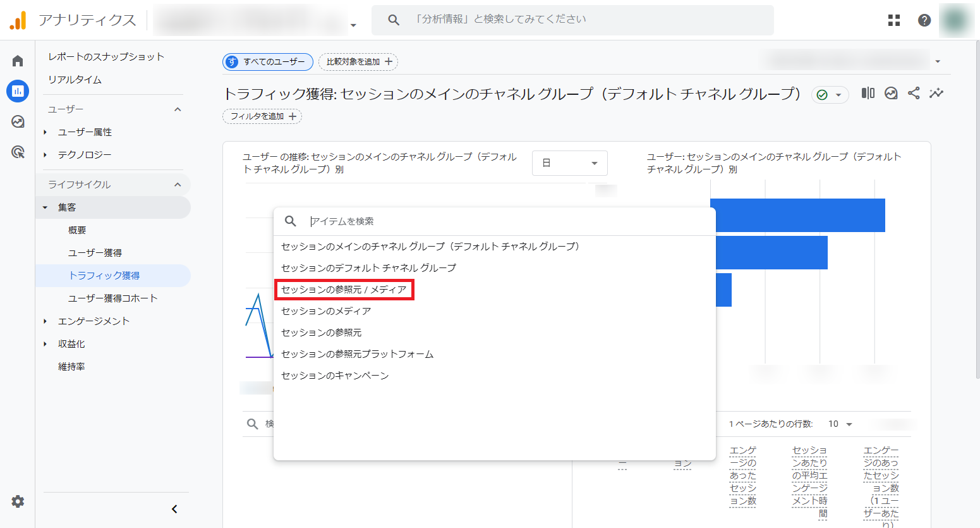Click the share report icon
This screenshot has width=980, height=528.
click(x=914, y=94)
